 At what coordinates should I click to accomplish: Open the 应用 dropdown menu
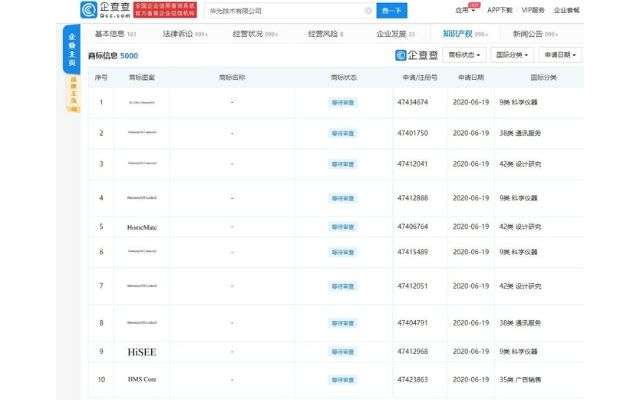coord(466,10)
